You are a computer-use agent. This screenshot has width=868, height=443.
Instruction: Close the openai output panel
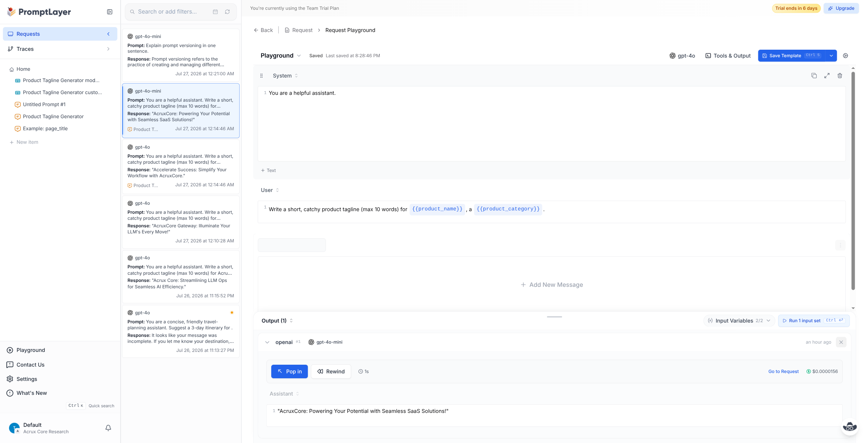[x=841, y=342]
